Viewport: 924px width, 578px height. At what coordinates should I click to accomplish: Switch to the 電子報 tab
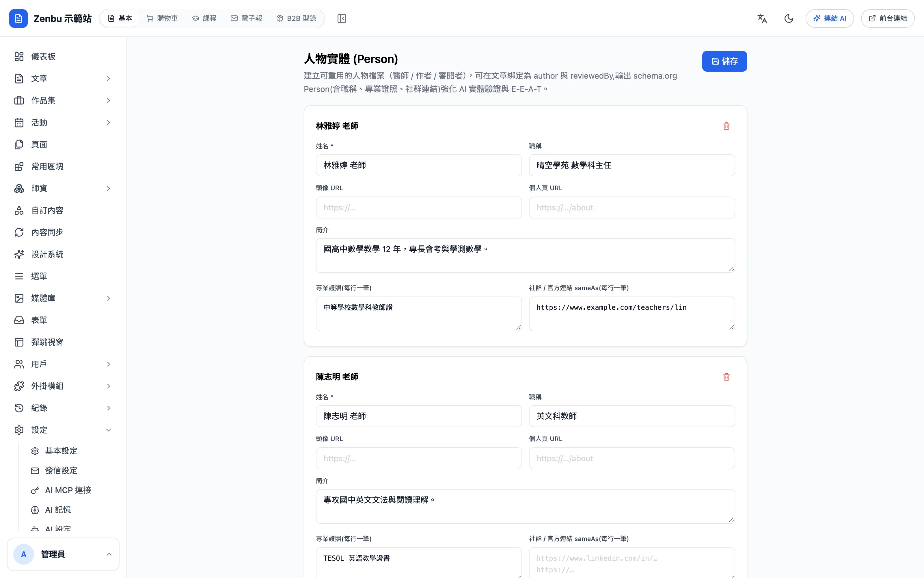coord(247,18)
